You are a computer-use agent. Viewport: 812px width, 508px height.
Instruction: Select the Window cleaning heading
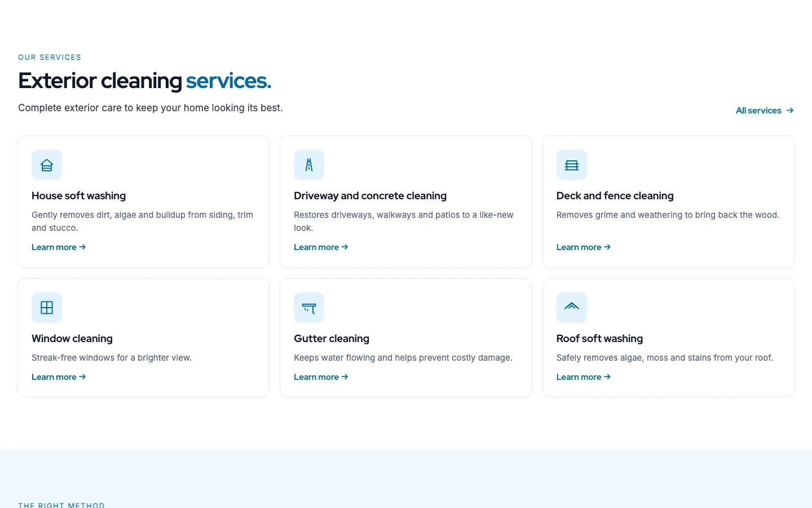pyautogui.click(x=72, y=339)
